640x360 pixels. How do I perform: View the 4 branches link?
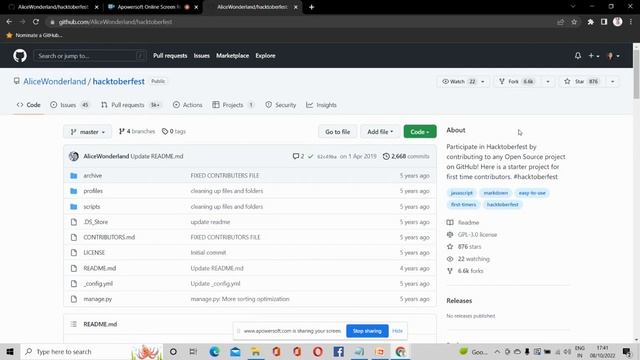click(137, 131)
